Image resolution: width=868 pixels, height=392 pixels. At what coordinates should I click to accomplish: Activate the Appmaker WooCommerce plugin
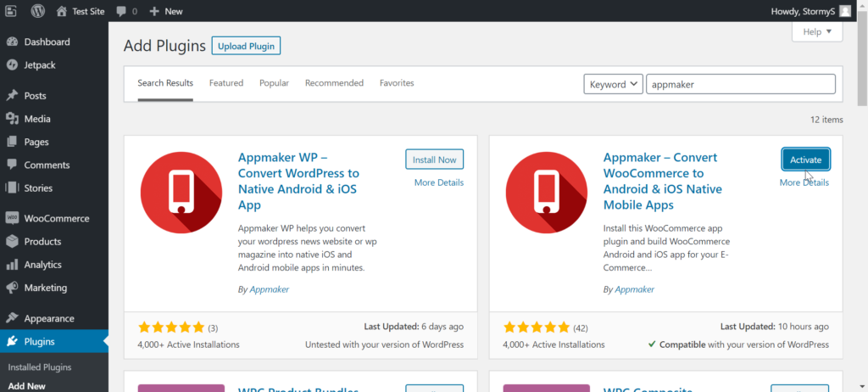(x=805, y=160)
